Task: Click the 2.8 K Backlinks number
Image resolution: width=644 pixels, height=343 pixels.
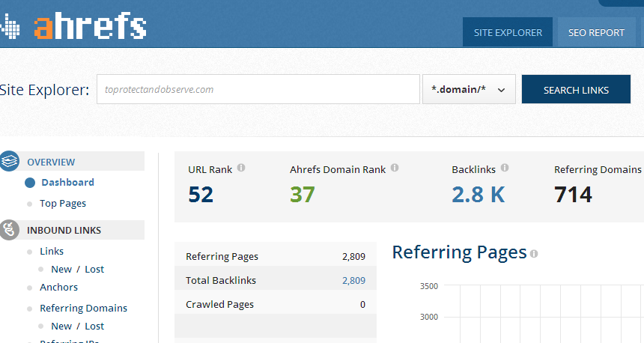Action: [478, 195]
